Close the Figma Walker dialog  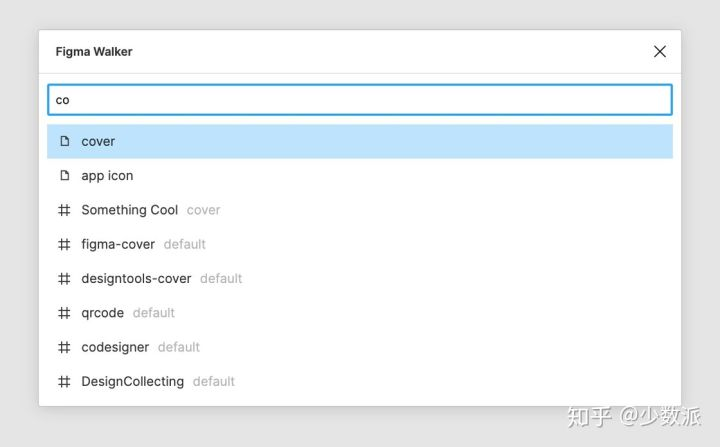[660, 52]
